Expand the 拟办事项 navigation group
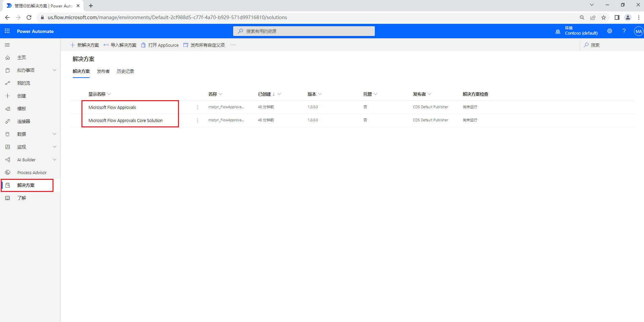This screenshot has width=644, height=322. coord(55,70)
